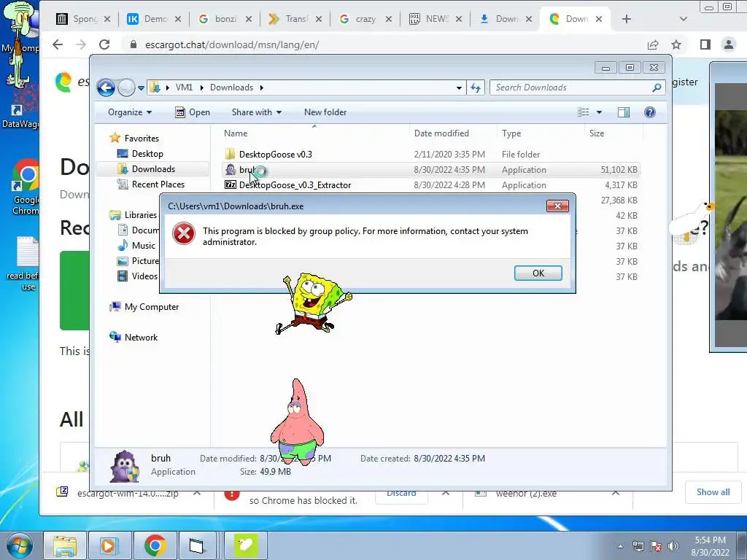Image resolution: width=747 pixels, height=560 pixels.
Task: Sort files by the Type column
Action: (541, 133)
